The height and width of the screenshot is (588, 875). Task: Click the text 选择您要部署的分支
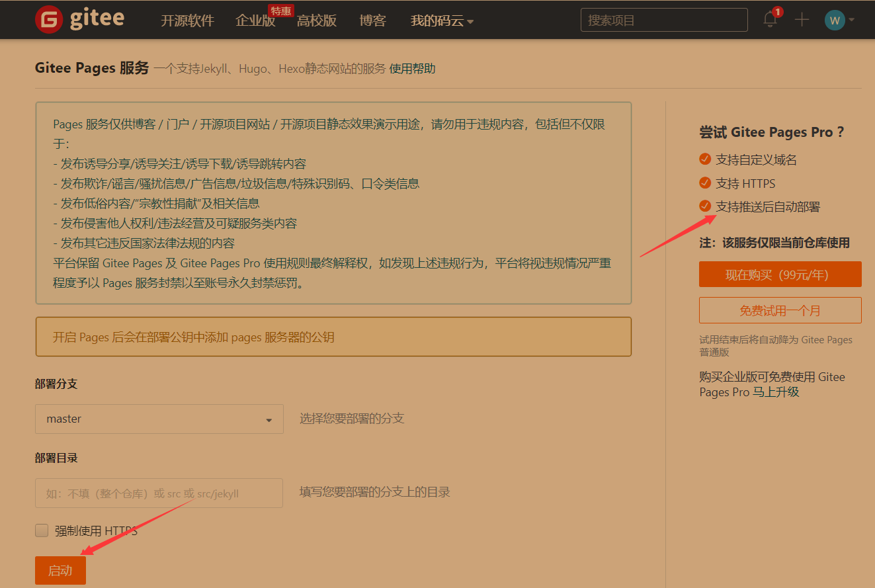pyautogui.click(x=352, y=419)
